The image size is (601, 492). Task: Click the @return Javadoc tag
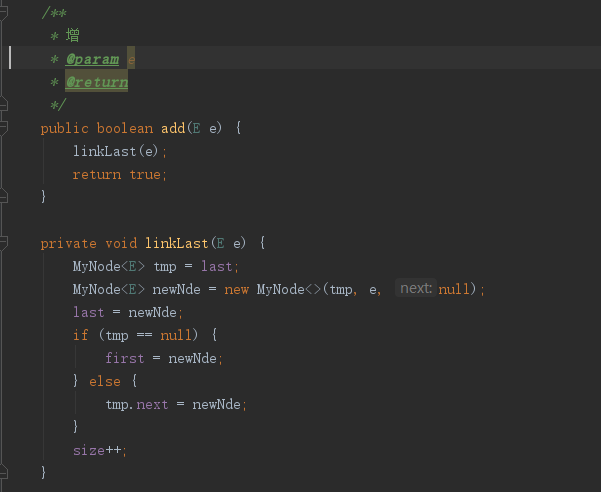click(97, 82)
